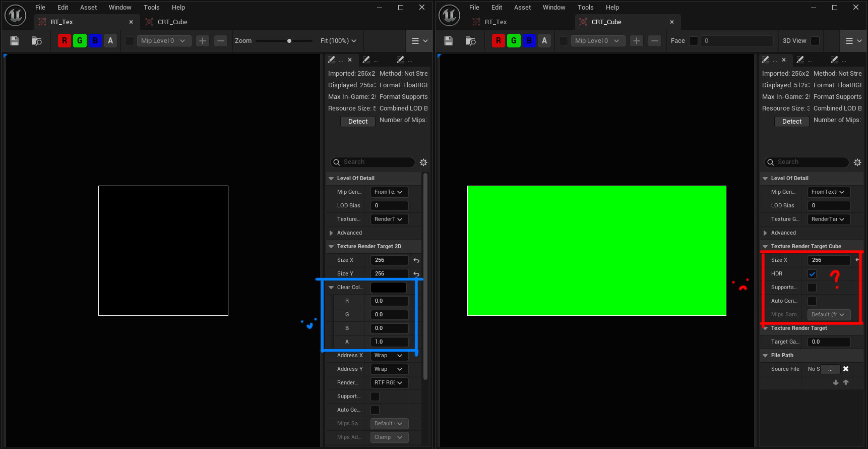Toggle Support checkbox in RT_Tex details
This screenshot has height=449, width=868.
click(x=375, y=397)
